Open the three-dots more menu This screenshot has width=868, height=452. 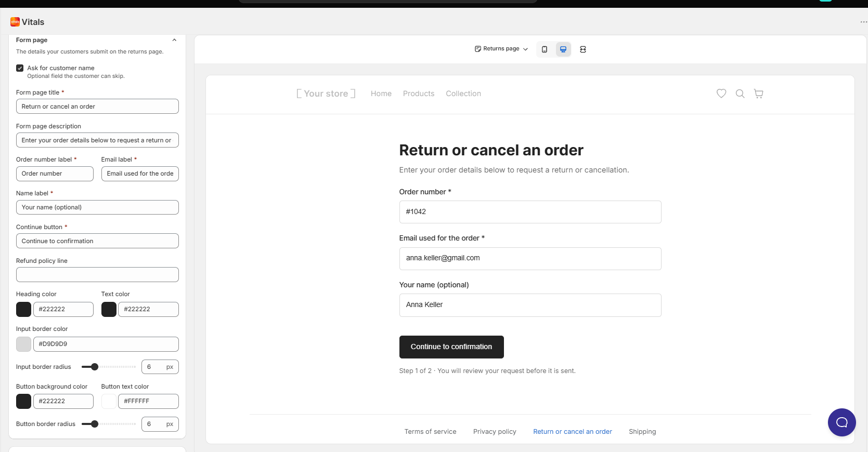click(x=863, y=22)
